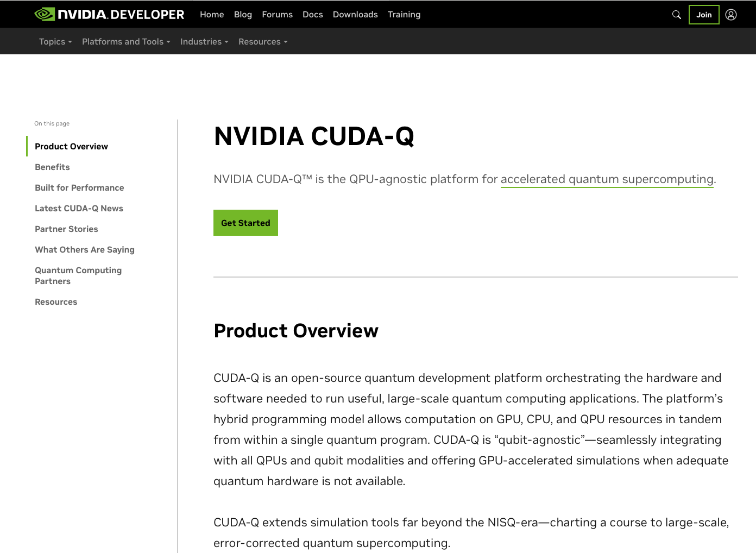Open the Latest CUDA-Q News section
756x553 pixels.
[x=79, y=208]
